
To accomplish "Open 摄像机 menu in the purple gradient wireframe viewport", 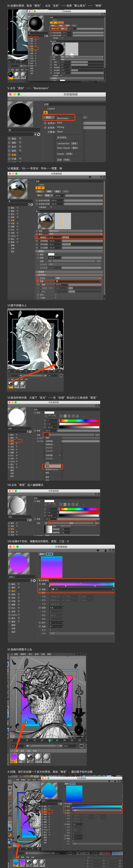I will pos(23,654).
